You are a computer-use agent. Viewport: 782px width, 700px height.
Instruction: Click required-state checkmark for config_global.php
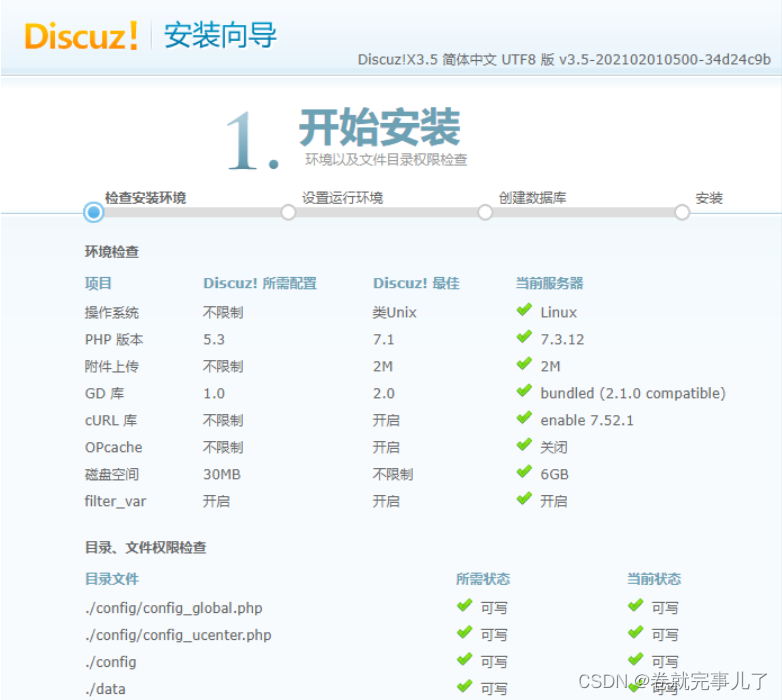[464, 606]
